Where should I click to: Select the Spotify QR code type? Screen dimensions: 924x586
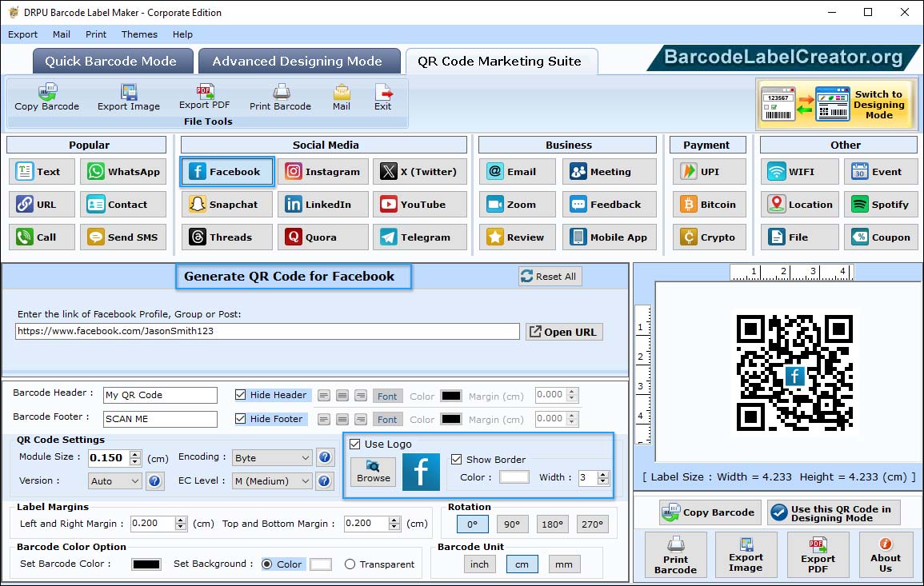[881, 205]
